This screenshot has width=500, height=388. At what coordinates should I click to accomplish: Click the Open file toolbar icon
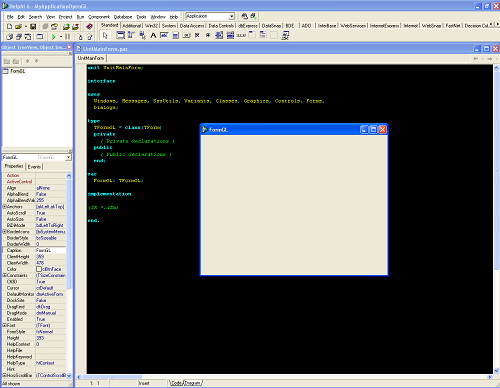pyautogui.click(x=18, y=26)
